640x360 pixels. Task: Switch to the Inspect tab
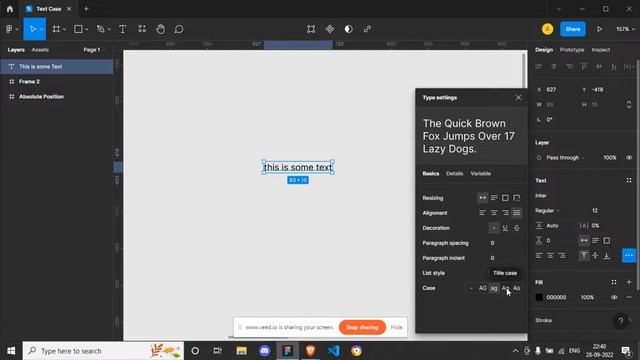coord(600,50)
